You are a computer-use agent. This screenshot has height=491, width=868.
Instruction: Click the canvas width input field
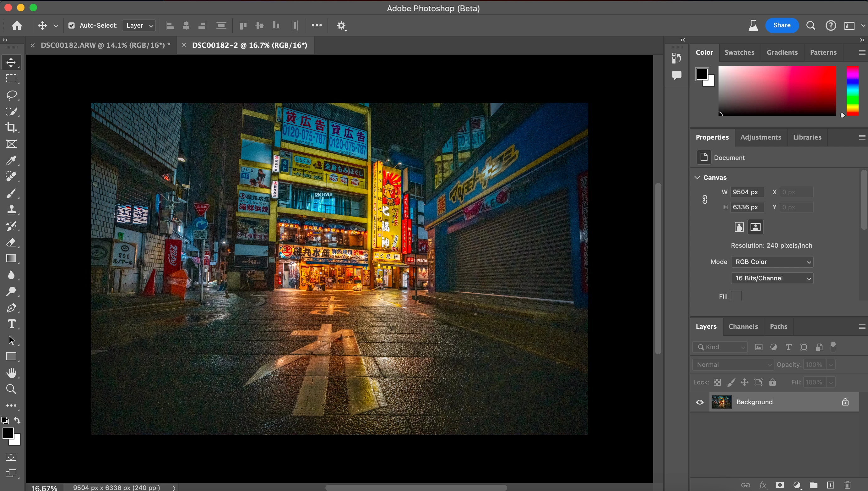coord(747,192)
